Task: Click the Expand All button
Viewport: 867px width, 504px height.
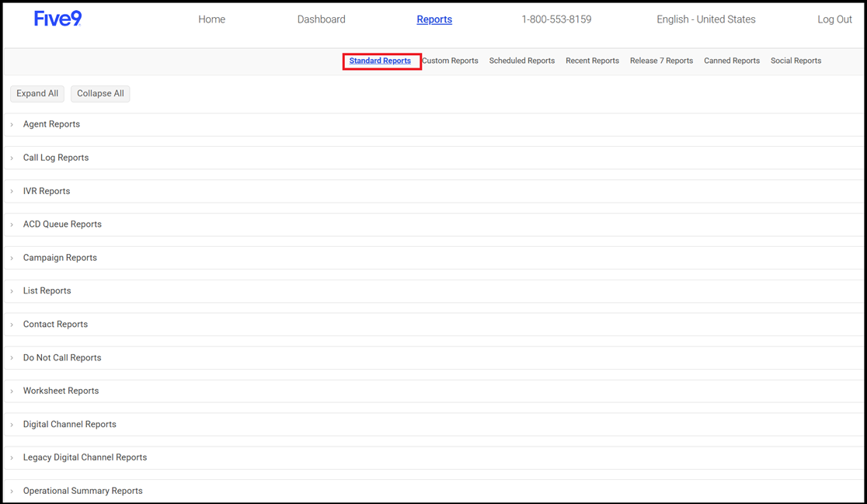Action: (37, 94)
